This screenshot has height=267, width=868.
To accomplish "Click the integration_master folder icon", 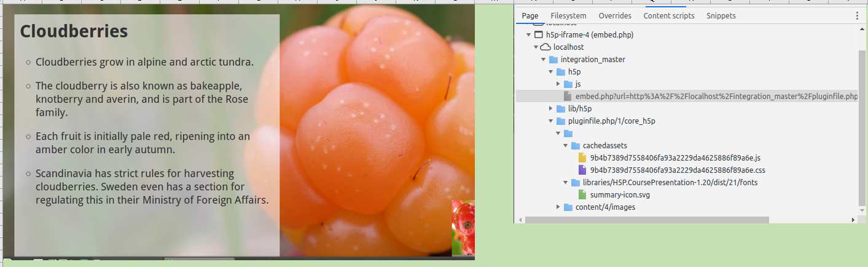I will pyautogui.click(x=553, y=60).
